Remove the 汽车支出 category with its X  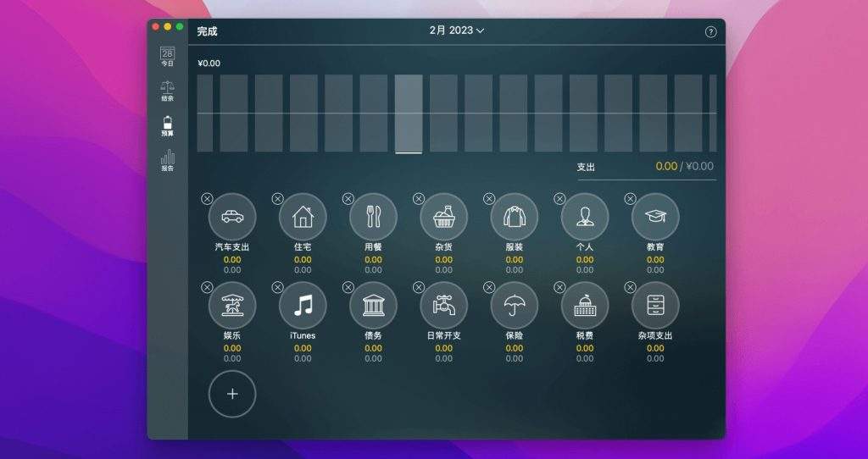click(x=207, y=199)
